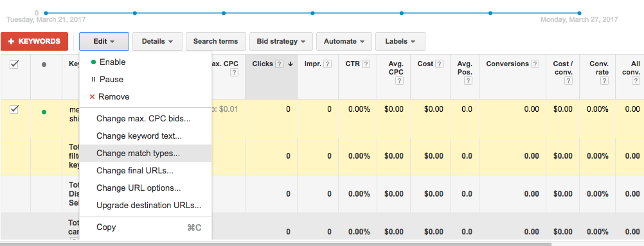Click the $0.01 max CPC bid value
The height and width of the screenshot is (246, 644).
click(229, 109)
